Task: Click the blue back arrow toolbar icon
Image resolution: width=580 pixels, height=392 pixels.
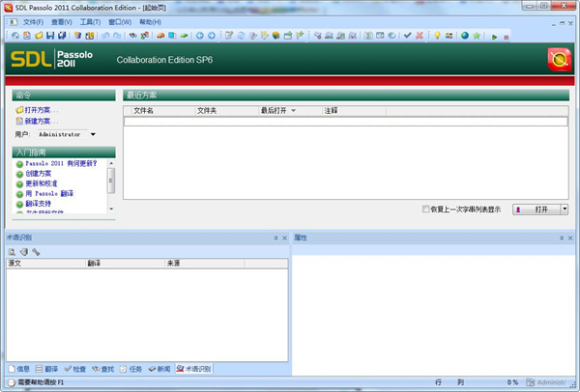Action: [200, 36]
